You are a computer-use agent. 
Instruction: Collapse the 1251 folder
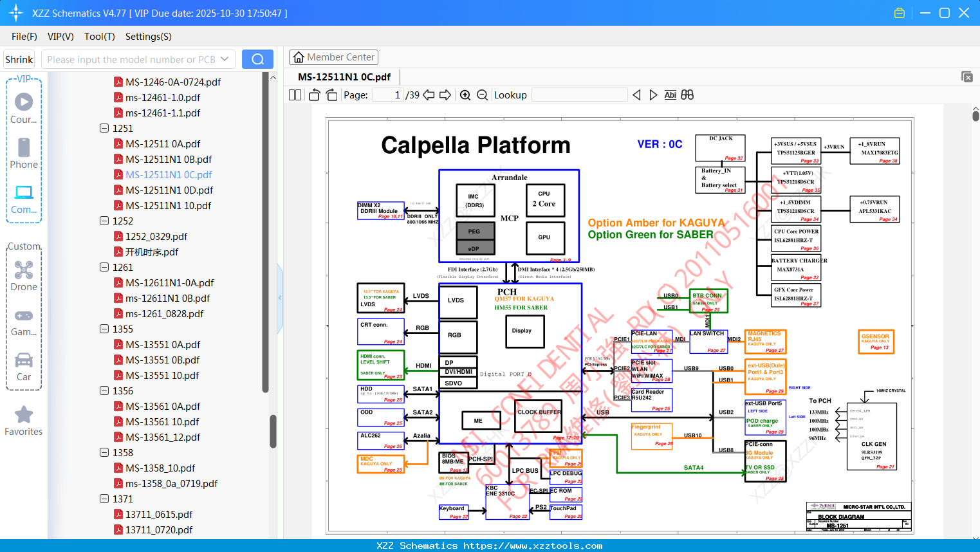pyautogui.click(x=104, y=128)
